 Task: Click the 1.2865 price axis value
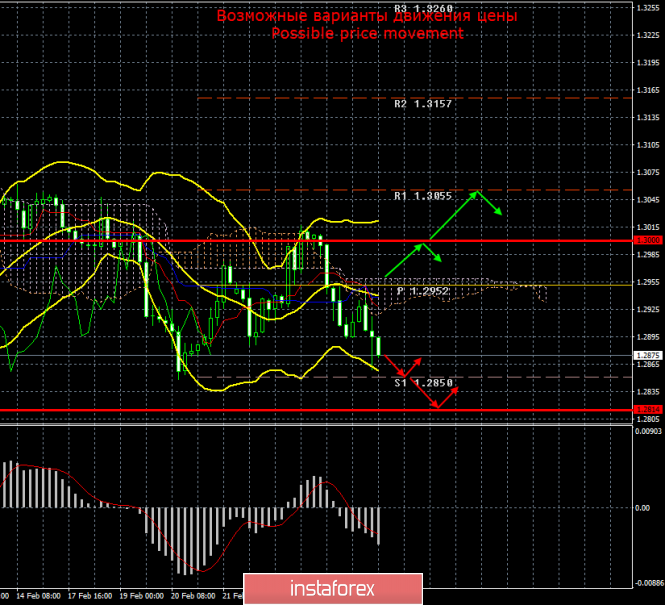coord(648,364)
